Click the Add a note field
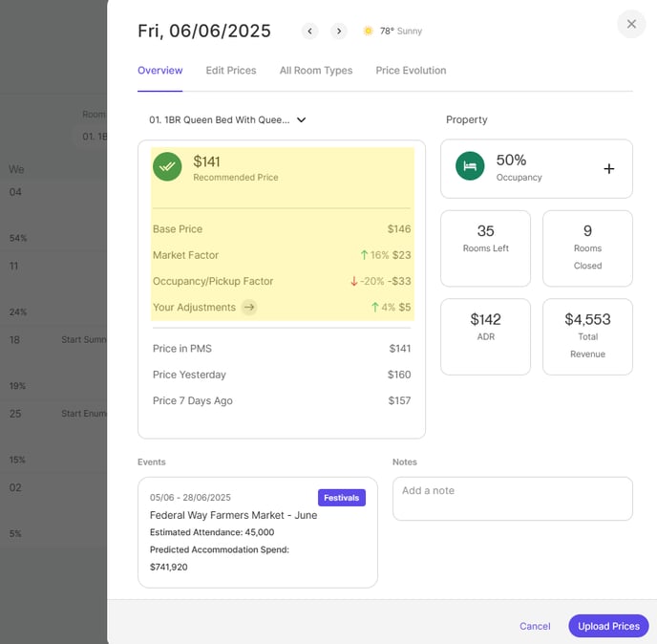 512,499
